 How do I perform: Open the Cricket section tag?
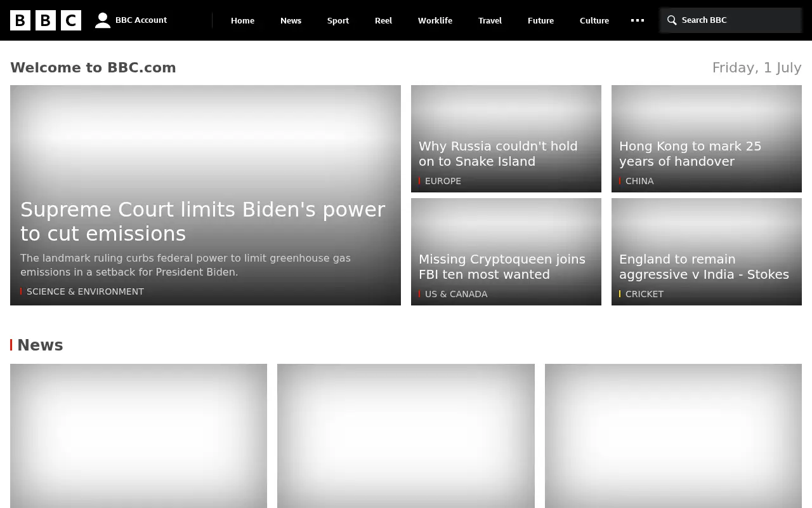point(645,294)
